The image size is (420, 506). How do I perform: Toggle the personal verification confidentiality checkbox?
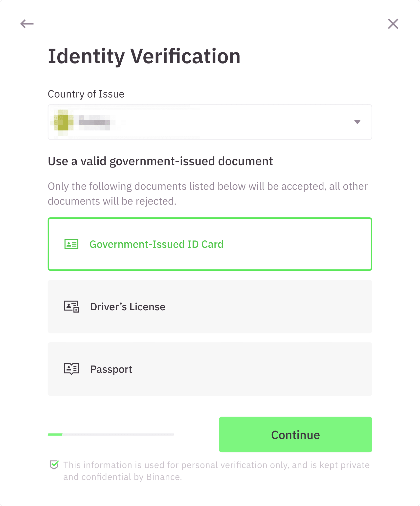click(54, 464)
